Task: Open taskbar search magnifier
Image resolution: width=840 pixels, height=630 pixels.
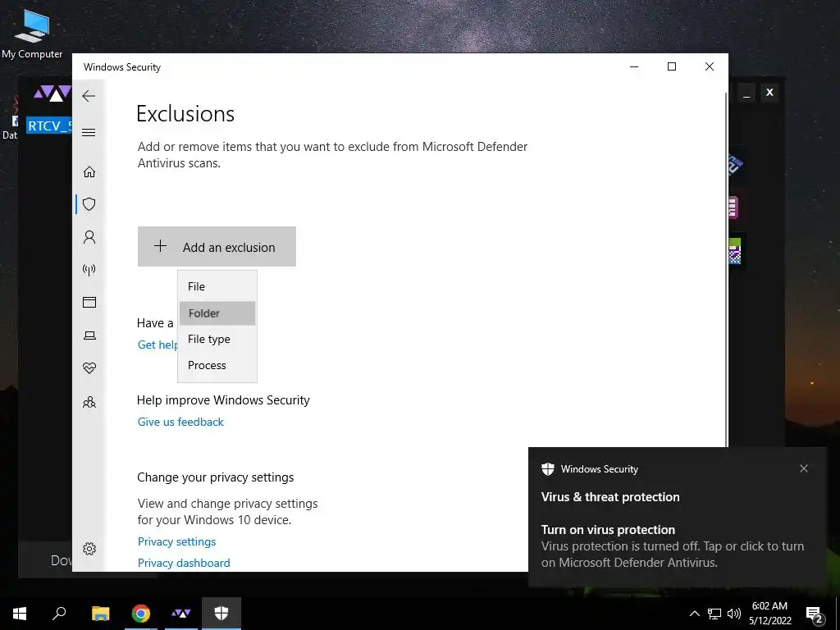Action: (59, 614)
